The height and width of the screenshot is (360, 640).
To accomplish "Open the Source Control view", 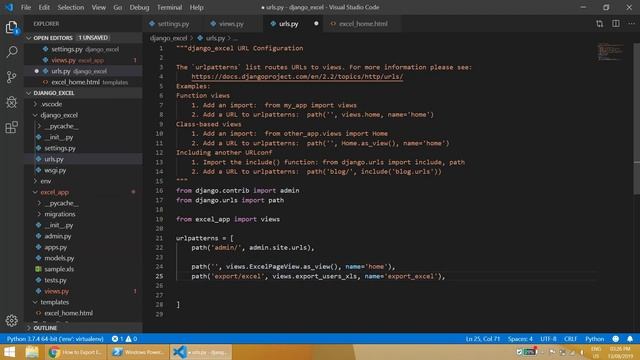I will point(11,77).
